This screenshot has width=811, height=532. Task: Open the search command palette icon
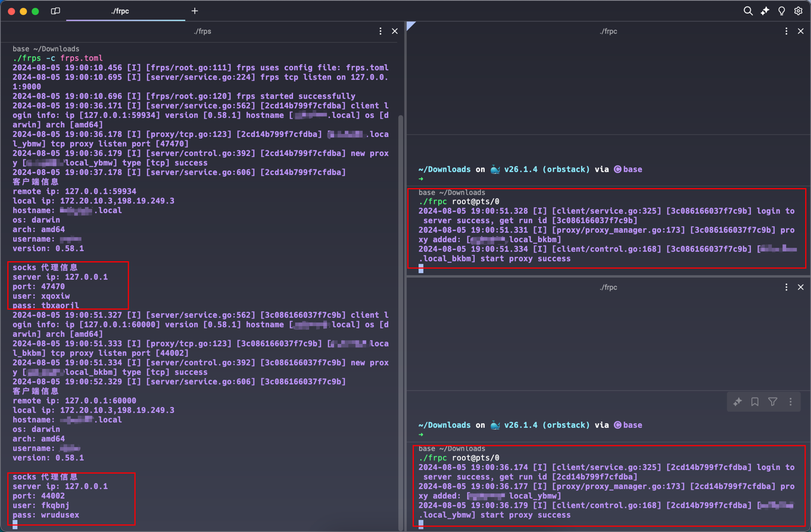[748, 11]
